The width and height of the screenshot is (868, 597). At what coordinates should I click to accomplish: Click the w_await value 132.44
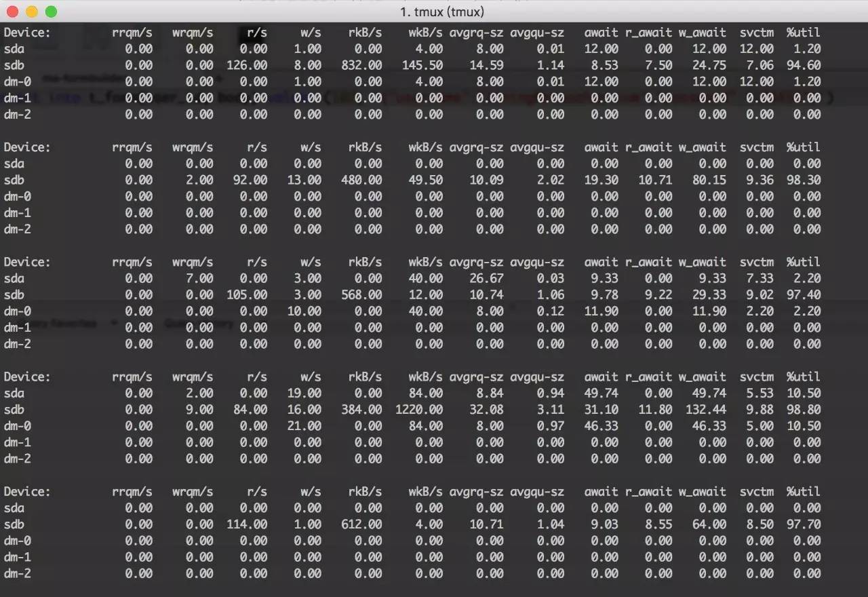pos(707,409)
